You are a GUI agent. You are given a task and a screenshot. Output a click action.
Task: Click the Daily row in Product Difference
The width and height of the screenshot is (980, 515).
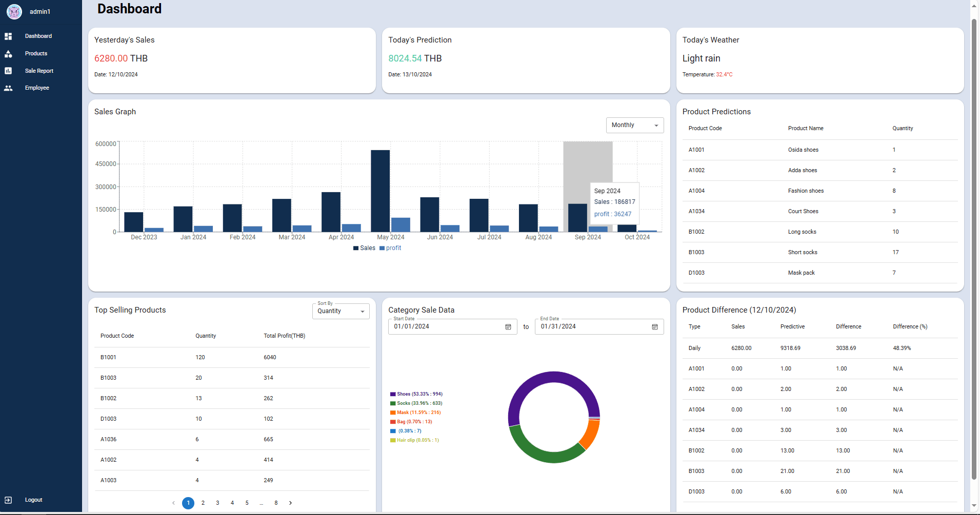[x=820, y=348]
